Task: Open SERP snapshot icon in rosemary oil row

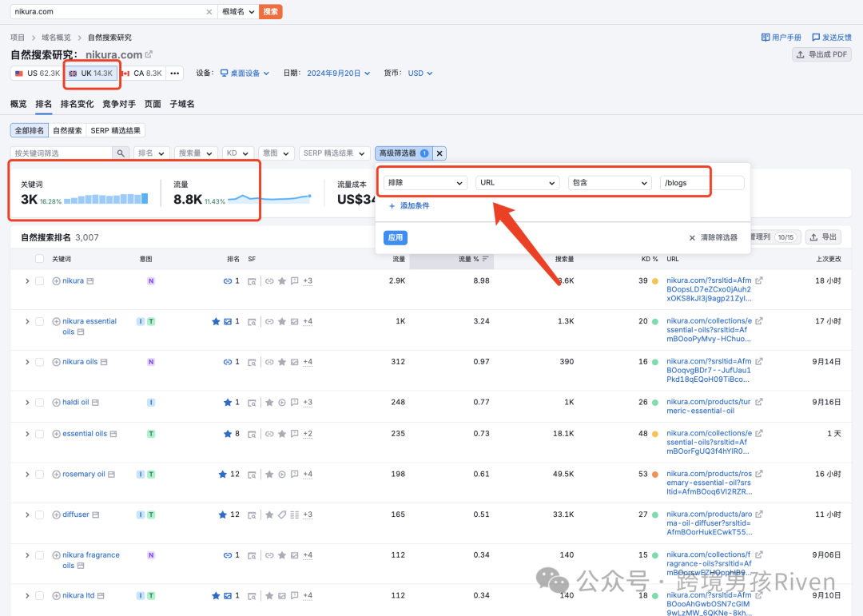Action: point(252,475)
